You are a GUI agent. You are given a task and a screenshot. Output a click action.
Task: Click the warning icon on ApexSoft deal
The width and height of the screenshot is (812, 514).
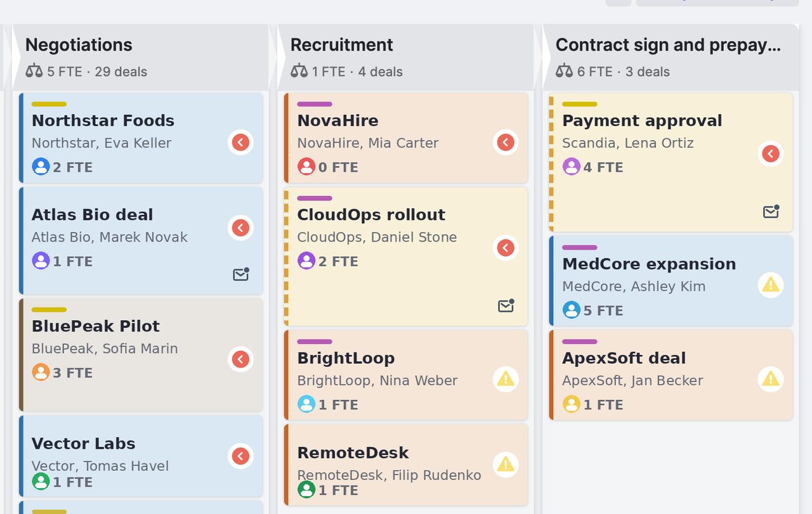point(771,379)
